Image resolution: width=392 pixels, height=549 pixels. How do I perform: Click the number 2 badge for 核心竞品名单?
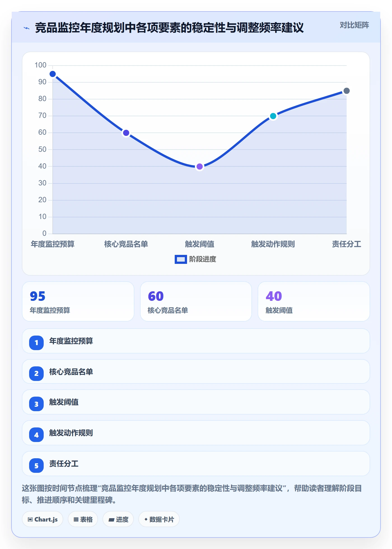click(x=36, y=373)
